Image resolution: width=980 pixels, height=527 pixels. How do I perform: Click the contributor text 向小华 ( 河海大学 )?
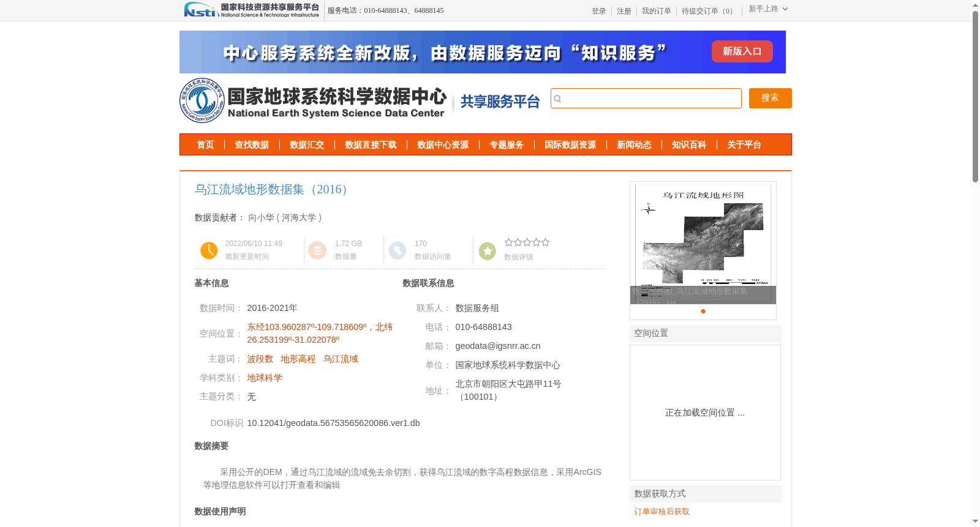tap(285, 218)
